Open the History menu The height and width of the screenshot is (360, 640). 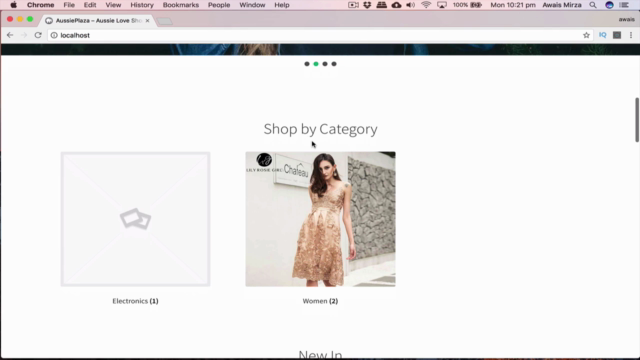[x=142, y=5]
